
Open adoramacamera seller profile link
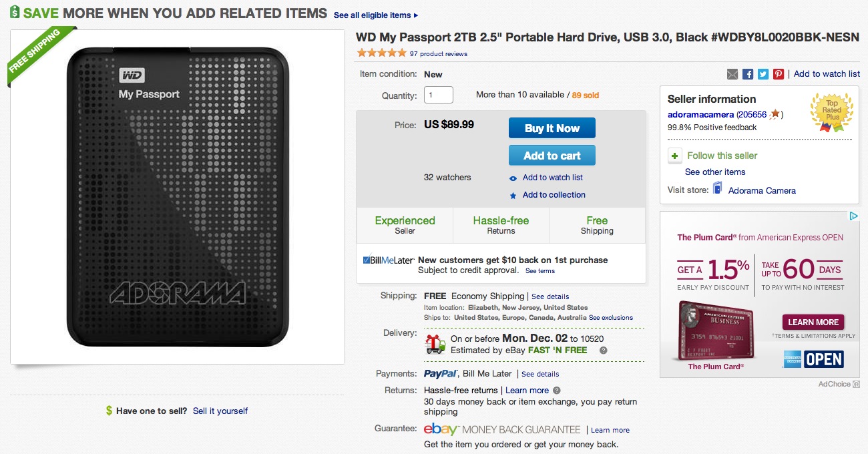[x=700, y=115]
